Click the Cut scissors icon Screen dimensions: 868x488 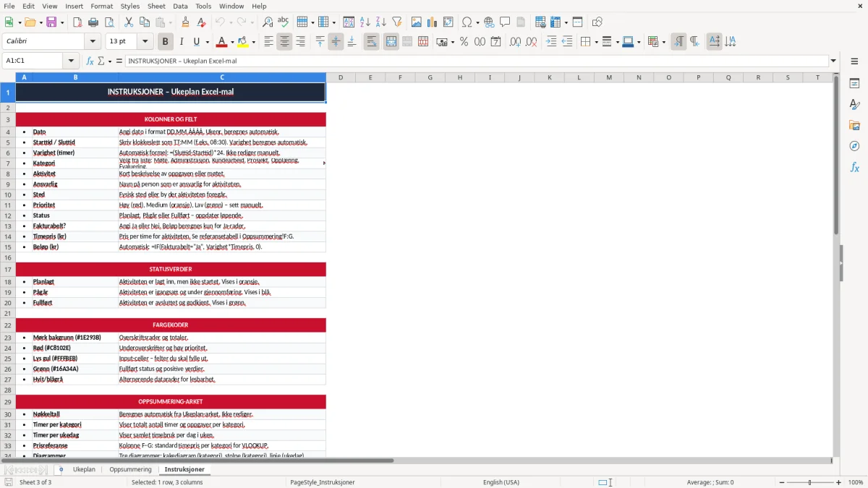coord(129,22)
